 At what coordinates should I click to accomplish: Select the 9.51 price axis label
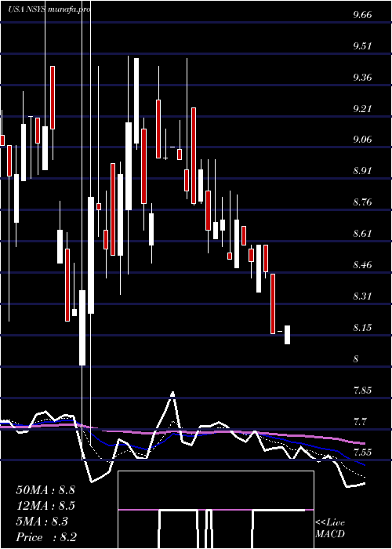click(362, 45)
